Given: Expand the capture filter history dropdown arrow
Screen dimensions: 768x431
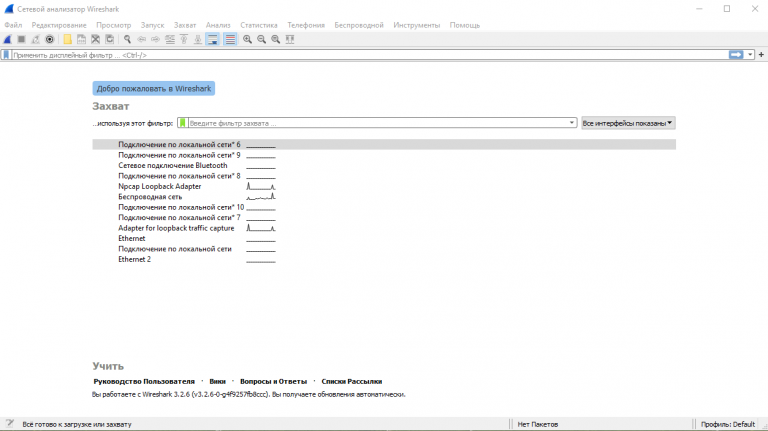Looking at the screenshot, I should point(572,123).
